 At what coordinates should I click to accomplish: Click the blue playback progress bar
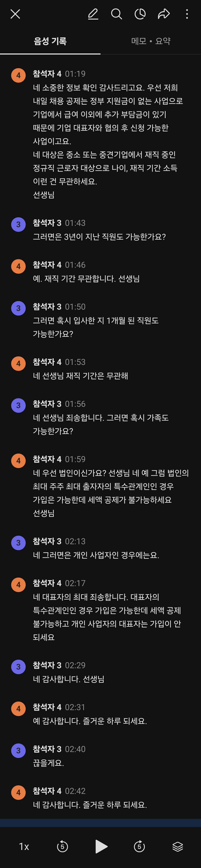(100, 823)
